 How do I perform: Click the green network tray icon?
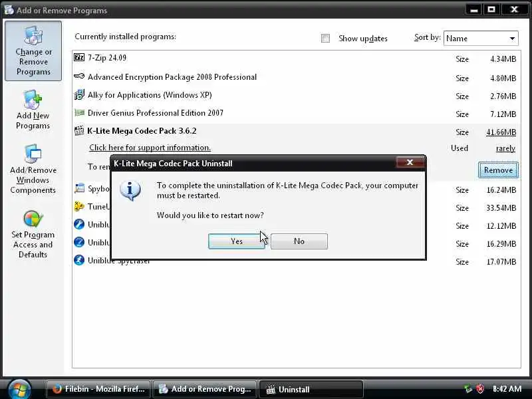(468, 388)
